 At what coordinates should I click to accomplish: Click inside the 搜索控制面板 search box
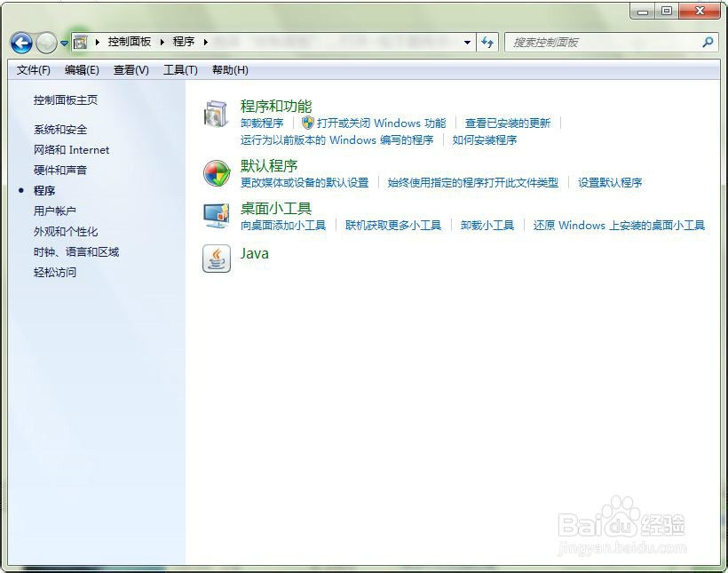point(586,42)
